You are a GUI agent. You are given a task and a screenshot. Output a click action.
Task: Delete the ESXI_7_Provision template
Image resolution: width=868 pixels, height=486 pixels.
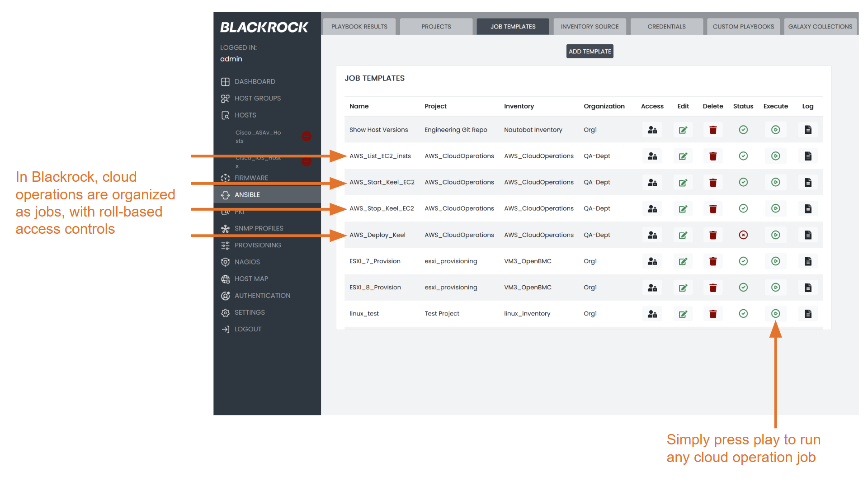tap(713, 261)
